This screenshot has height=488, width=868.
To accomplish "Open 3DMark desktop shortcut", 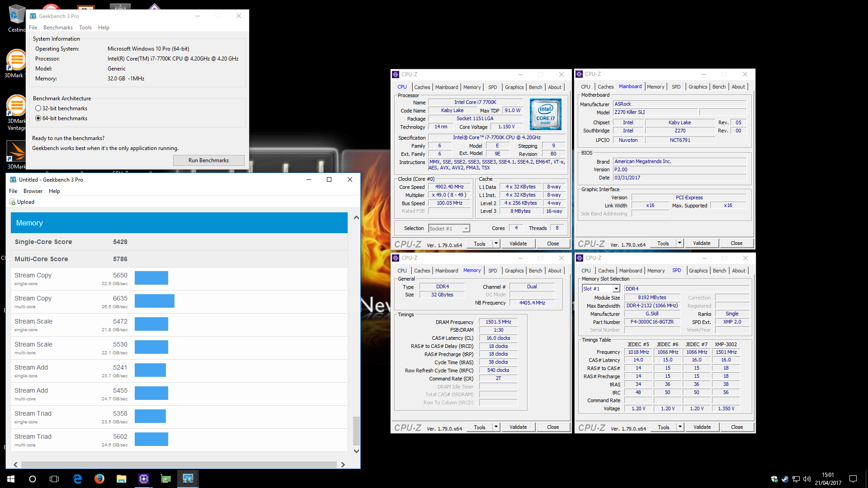I will tap(16, 63).
